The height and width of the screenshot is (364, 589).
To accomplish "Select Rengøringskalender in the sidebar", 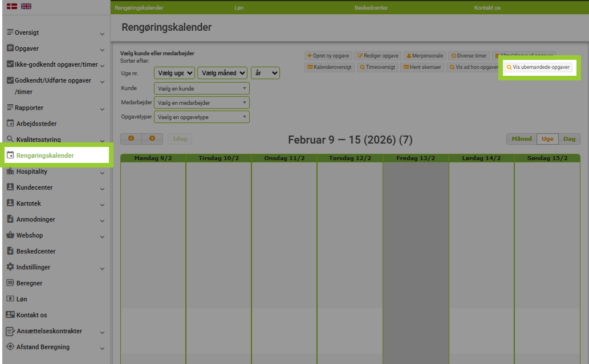I will pos(44,156).
